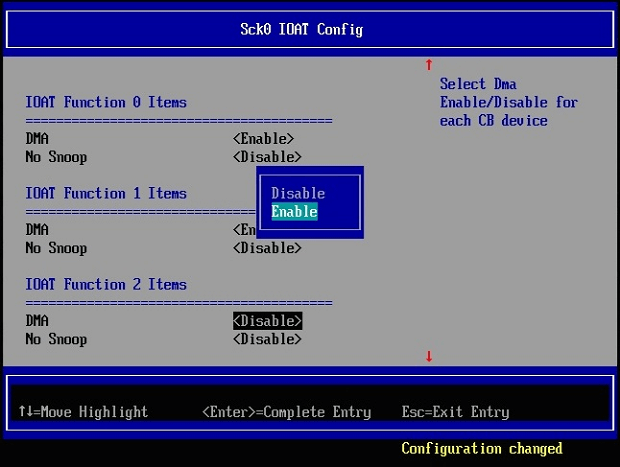
Task: Open Function 2 DMA Disable value
Action: [267, 321]
